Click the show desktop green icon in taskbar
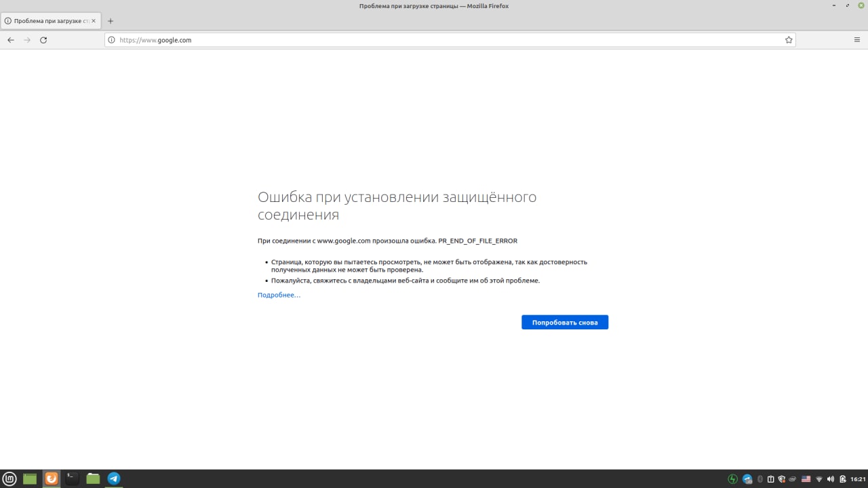The image size is (868, 488). tap(30, 479)
